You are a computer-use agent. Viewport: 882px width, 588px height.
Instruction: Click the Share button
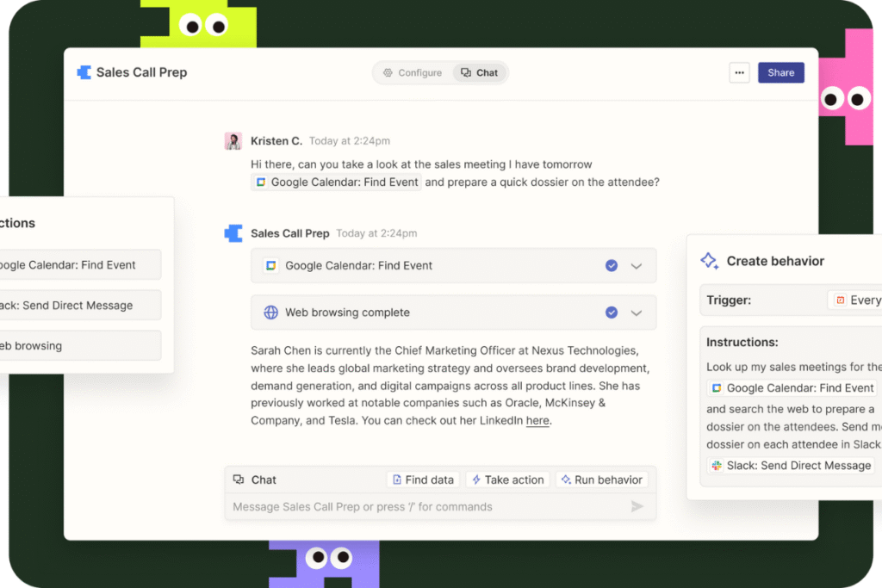pos(780,72)
